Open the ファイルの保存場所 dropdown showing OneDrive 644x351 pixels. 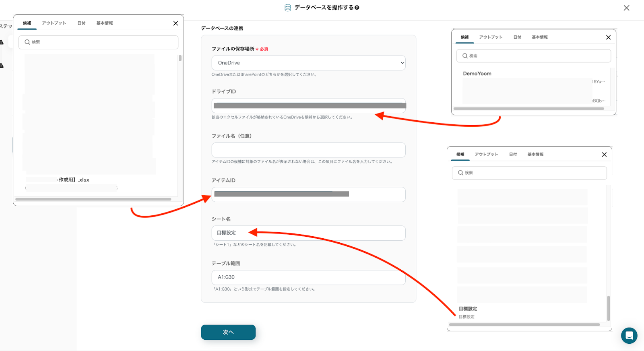click(309, 63)
